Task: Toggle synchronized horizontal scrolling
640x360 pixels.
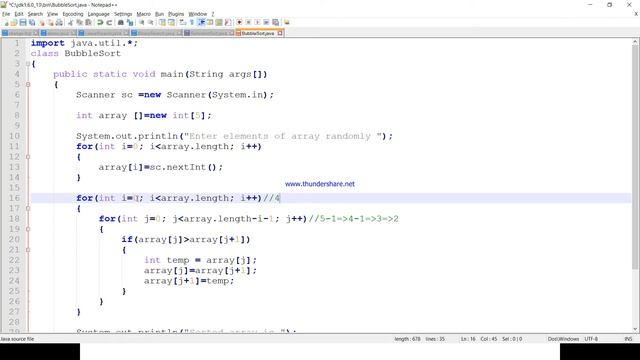Action: [x=171, y=22]
